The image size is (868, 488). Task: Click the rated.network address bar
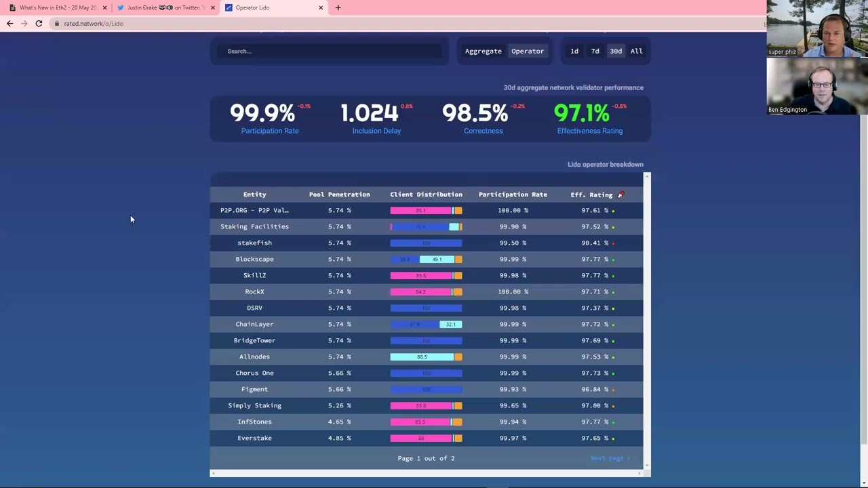407,24
